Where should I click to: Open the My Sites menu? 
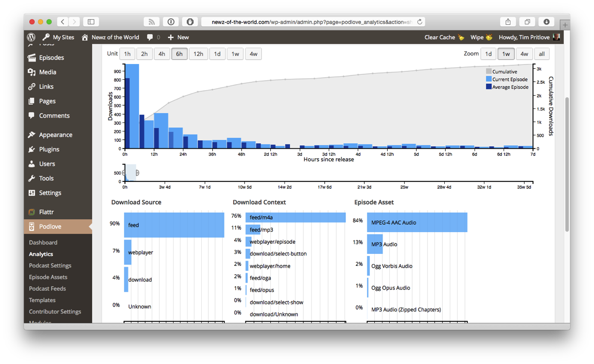point(59,37)
